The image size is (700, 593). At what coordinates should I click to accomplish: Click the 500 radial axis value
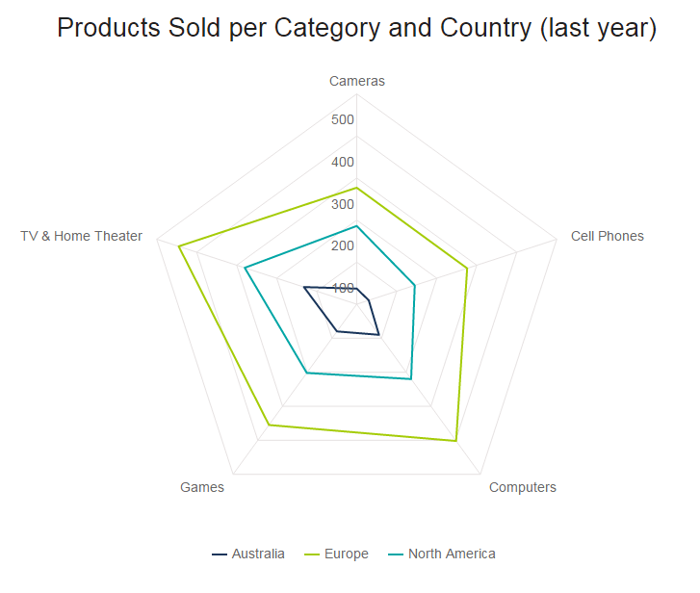(343, 120)
